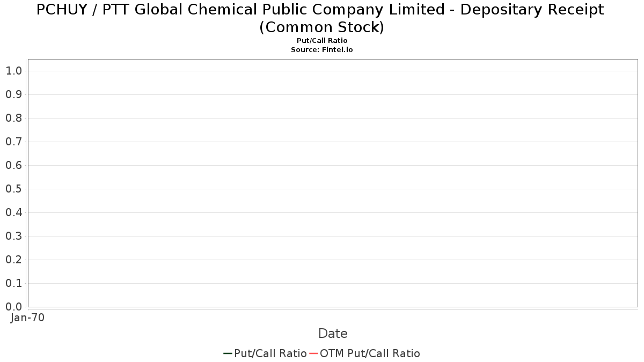Click the 0.4 y-axis label
The image size is (644, 362).
(x=13, y=212)
